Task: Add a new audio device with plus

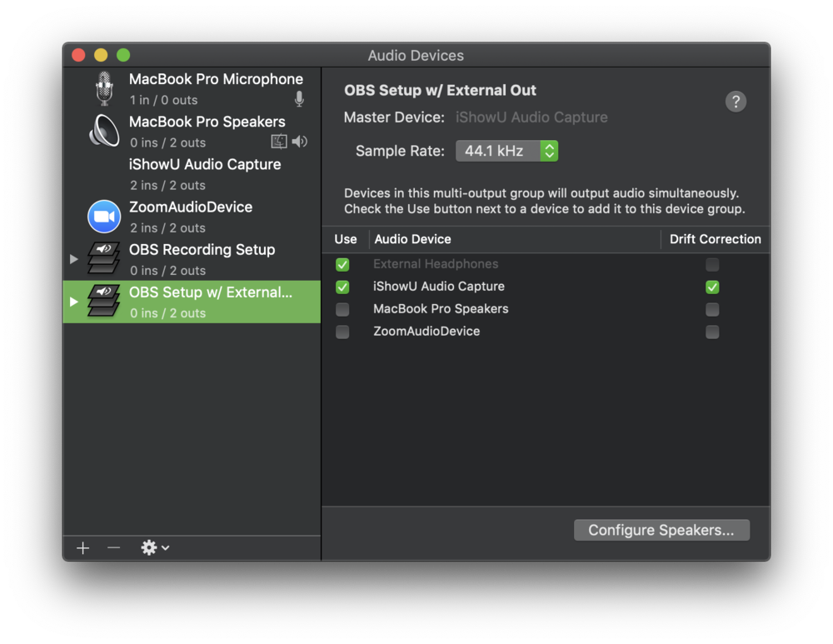Action: click(82, 548)
